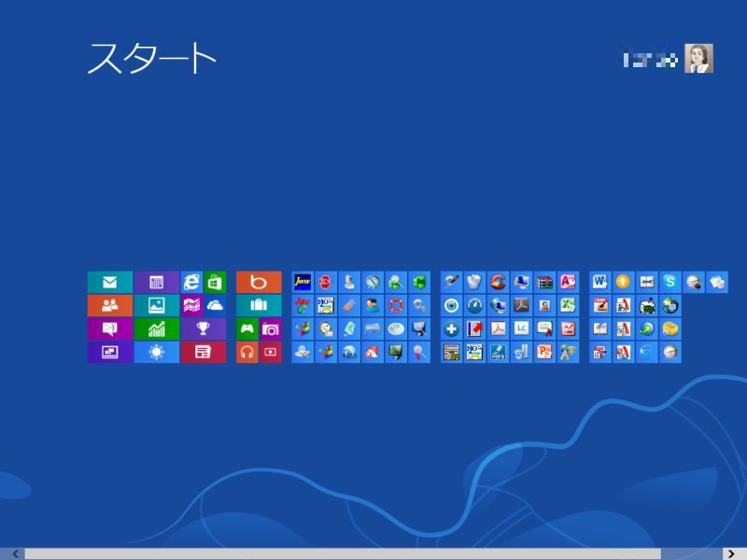
Task: Open the Windows Store tile
Action: point(215,282)
